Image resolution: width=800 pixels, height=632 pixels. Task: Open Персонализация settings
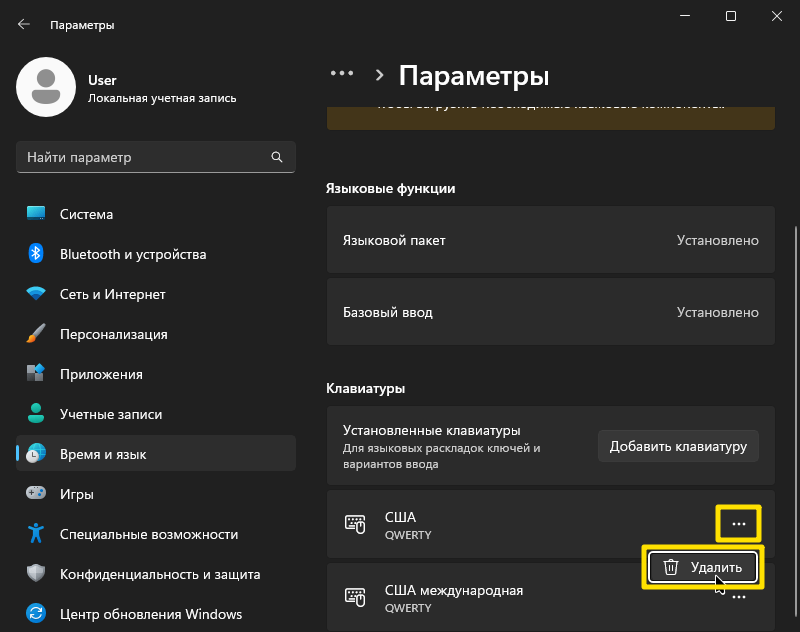[113, 334]
